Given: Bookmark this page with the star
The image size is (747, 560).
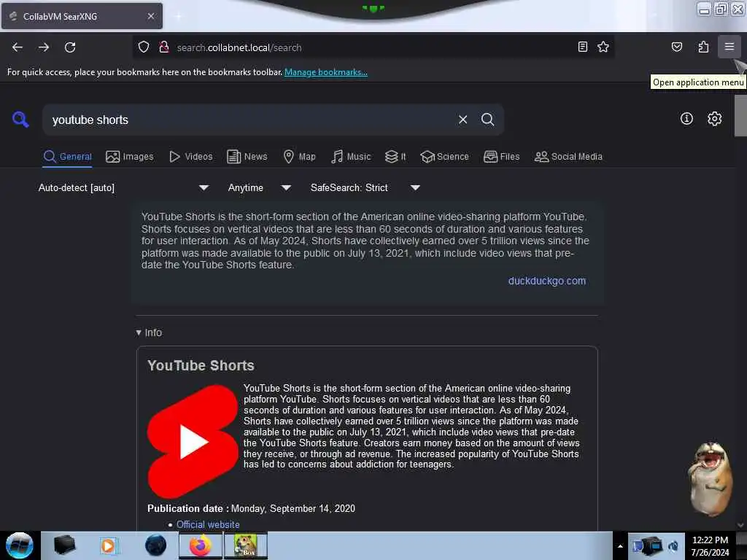Looking at the screenshot, I should click(603, 47).
